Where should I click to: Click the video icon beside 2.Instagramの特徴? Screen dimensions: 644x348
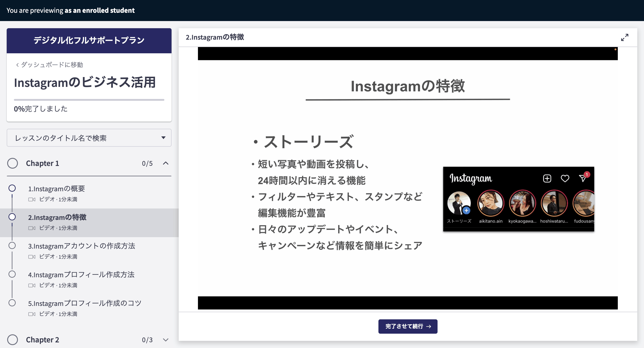click(x=32, y=228)
